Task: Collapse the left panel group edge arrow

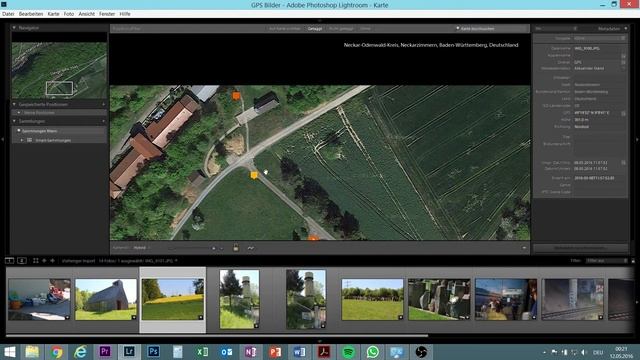Action: 3,140
